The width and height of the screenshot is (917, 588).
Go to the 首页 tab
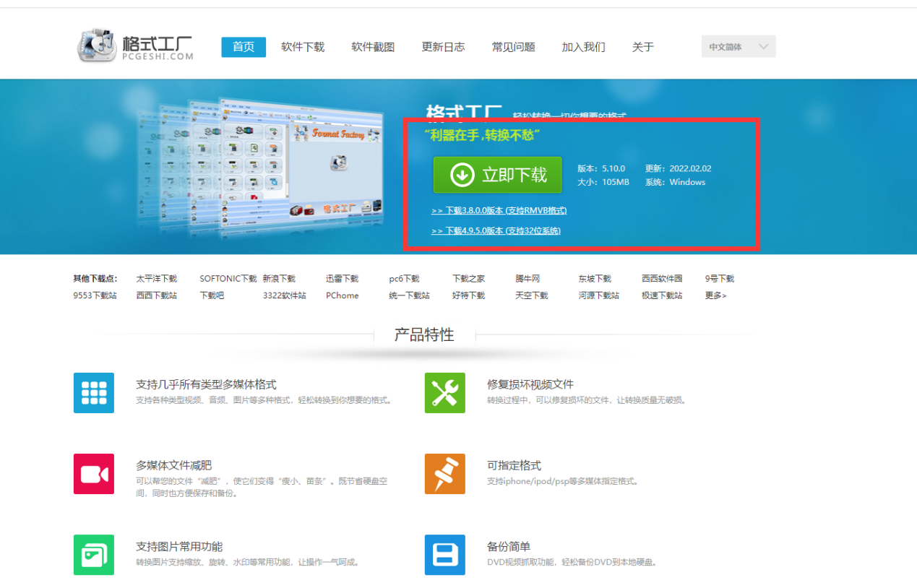244,47
